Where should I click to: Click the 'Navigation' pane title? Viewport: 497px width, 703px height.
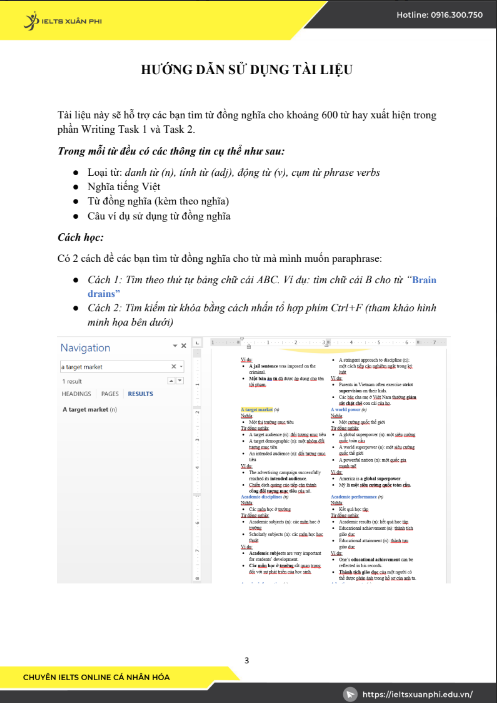click(85, 348)
